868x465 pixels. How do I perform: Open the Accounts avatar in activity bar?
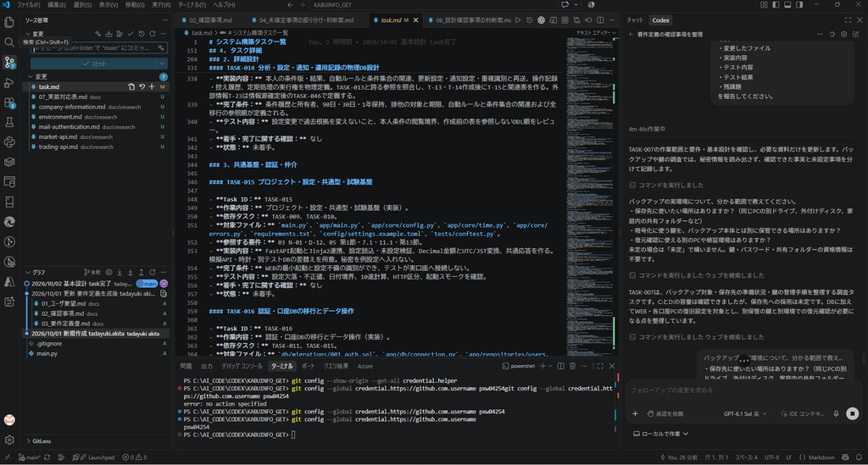[9, 420]
